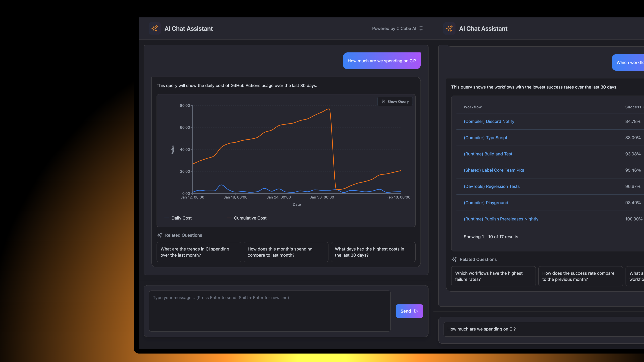The width and height of the screenshot is (644, 362).
Task: Open the (DevTools) Regression Tests workflow
Action: click(x=492, y=186)
